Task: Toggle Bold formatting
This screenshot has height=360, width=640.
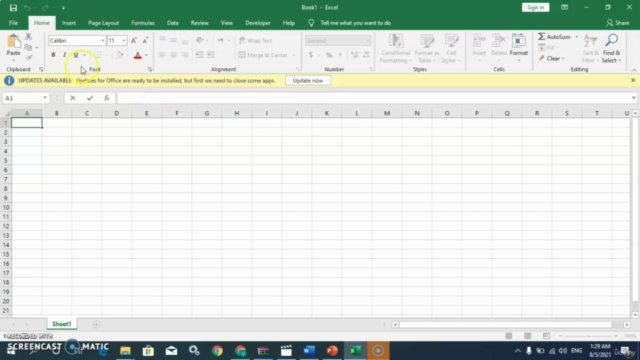Action: point(53,55)
